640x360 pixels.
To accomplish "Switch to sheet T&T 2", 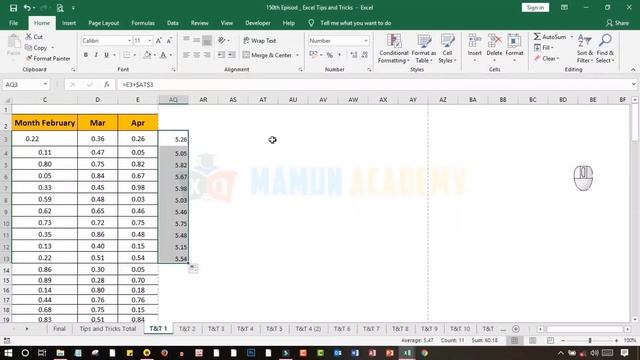I will coord(187,329).
